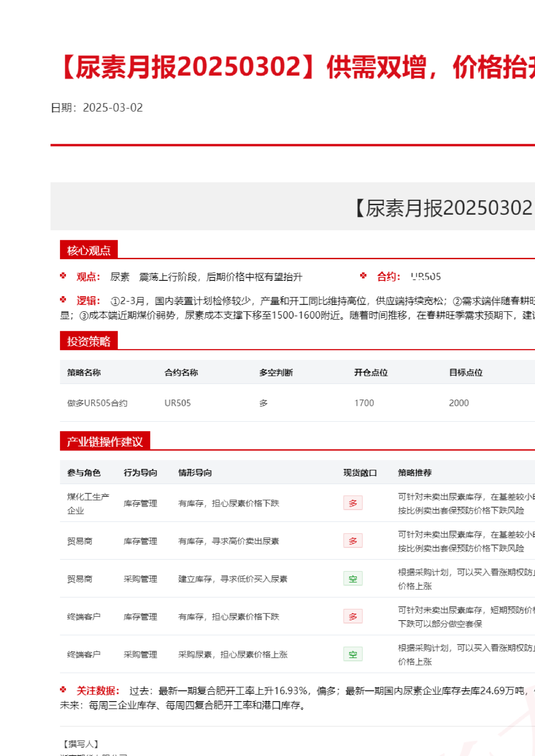Click the 开仓点位 column header
This screenshot has width=535, height=756.
pos(371,373)
